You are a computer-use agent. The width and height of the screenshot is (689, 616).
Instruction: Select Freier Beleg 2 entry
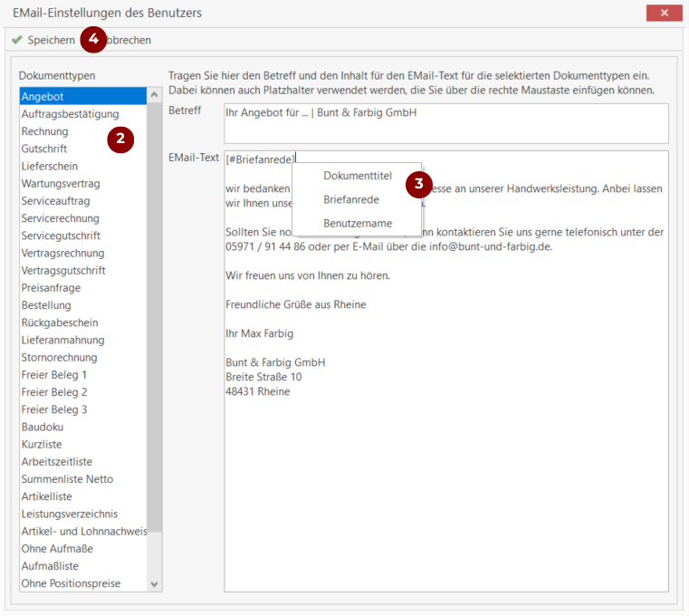click(x=54, y=392)
